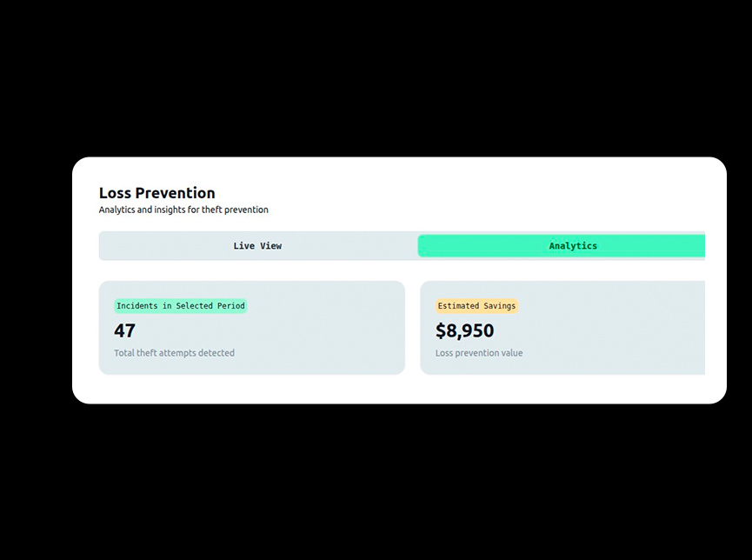Click the Total theft attempts detected caption
Screen dimensions: 752x560
click(174, 353)
